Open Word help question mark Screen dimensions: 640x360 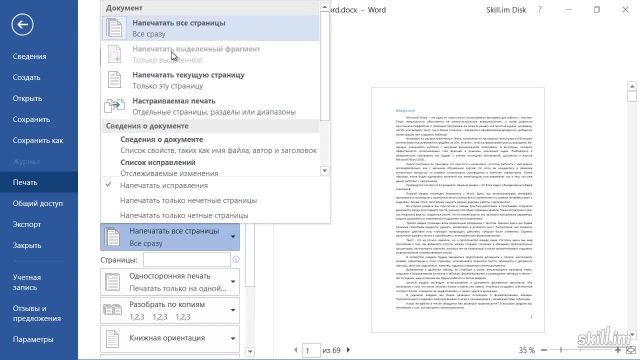click(x=540, y=10)
